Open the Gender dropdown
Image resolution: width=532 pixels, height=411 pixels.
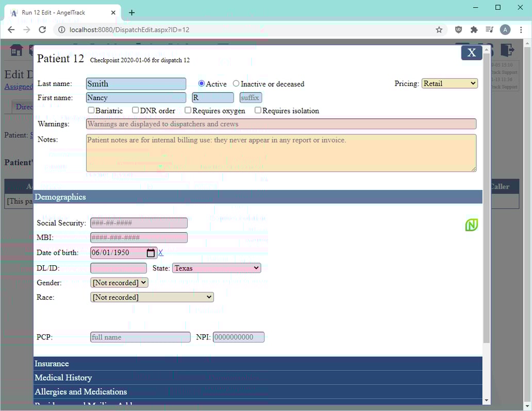119,282
